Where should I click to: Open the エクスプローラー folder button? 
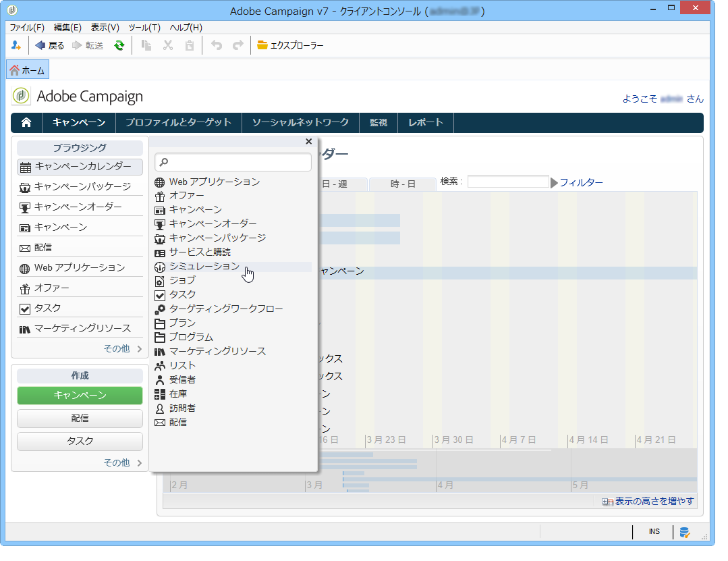click(290, 45)
